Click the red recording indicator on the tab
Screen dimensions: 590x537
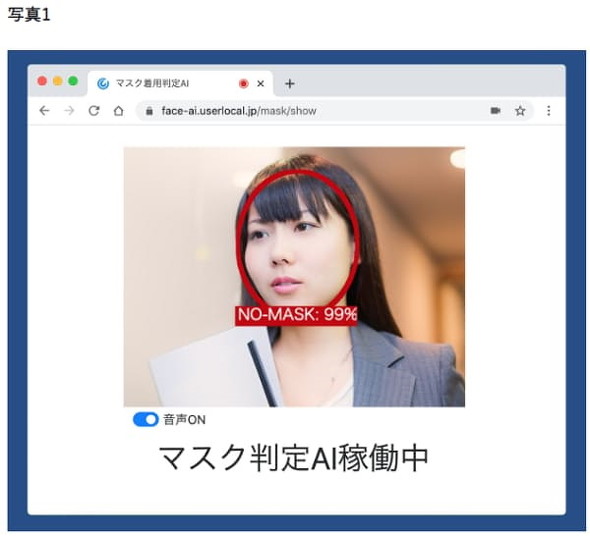point(243,84)
